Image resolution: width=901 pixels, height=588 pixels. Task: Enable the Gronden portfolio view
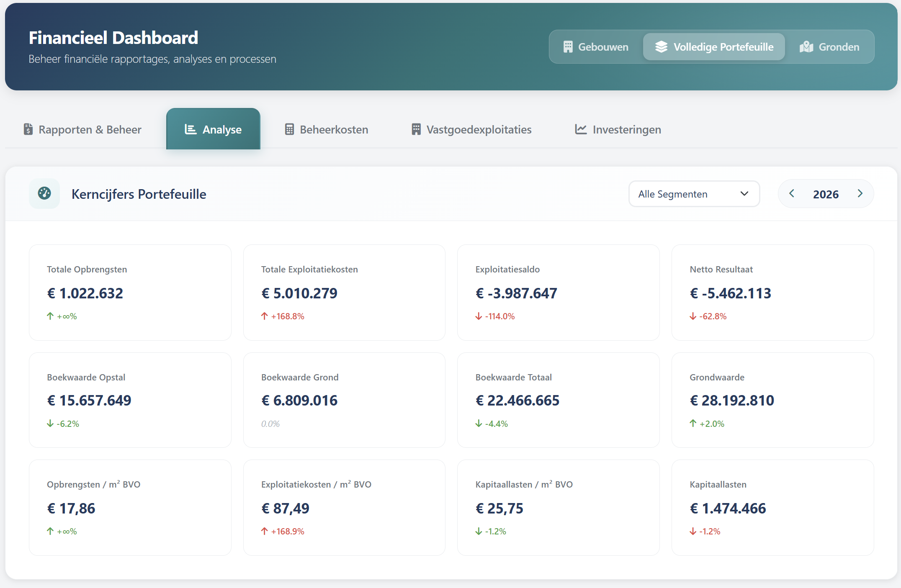coord(831,46)
